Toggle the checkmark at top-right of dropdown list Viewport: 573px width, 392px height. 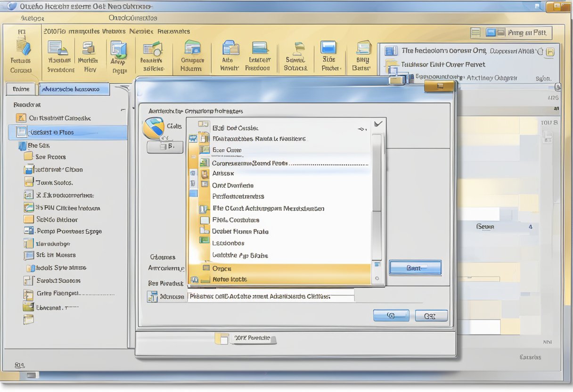pos(378,124)
